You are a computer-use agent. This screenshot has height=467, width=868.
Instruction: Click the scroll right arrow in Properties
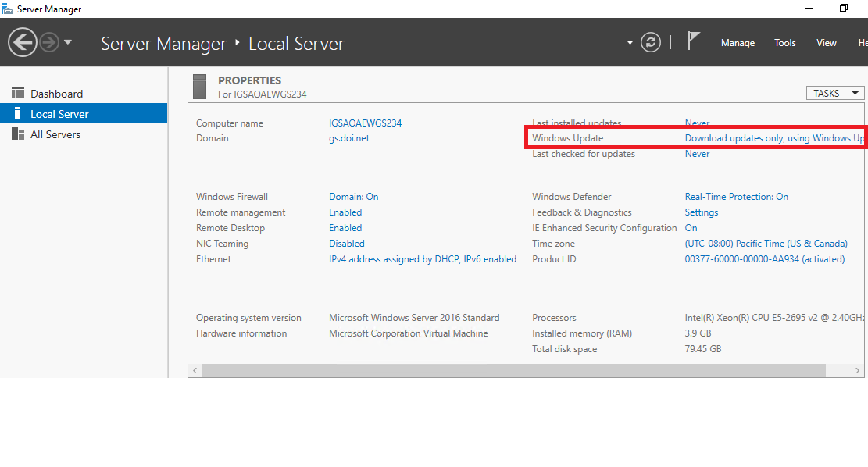[x=857, y=370]
